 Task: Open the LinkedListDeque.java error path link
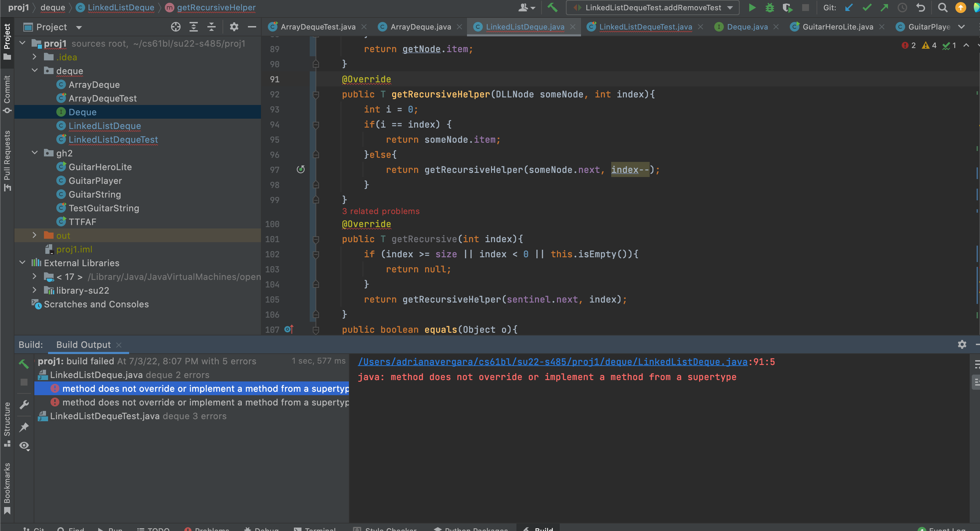coord(552,362)
